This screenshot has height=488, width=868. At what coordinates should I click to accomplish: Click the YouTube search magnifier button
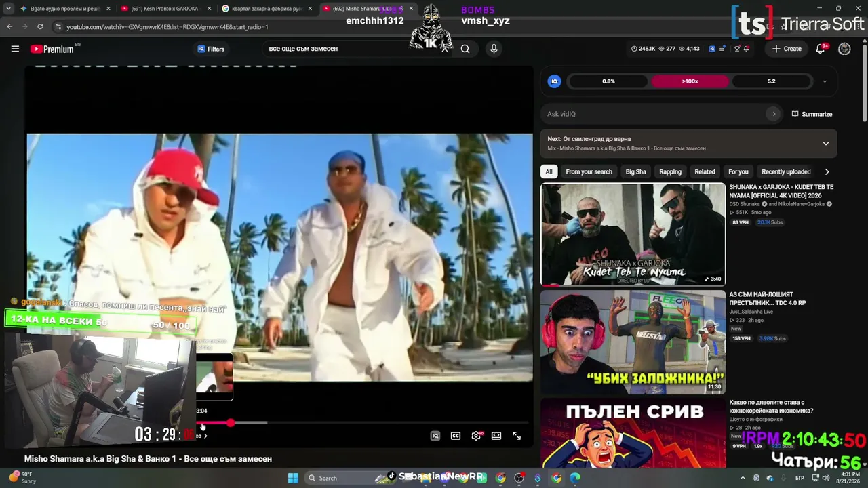tap(465, 49)
